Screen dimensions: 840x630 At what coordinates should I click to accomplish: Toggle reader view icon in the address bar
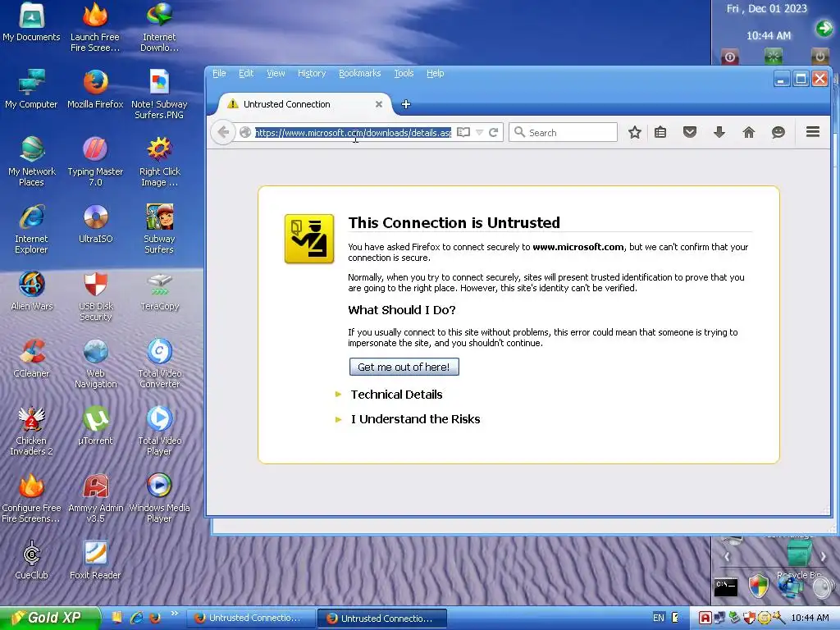(463, 132)
